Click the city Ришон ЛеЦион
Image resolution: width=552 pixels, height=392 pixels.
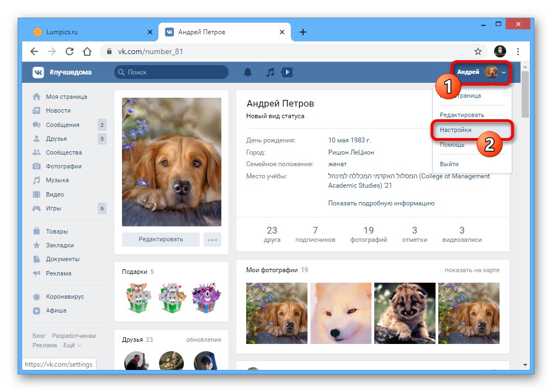tap(351, 152)
